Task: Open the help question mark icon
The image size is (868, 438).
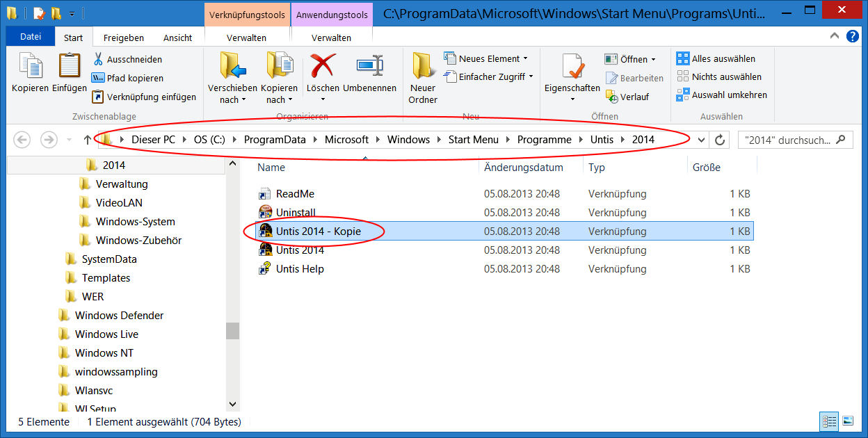Action: (x=852, y=37)
